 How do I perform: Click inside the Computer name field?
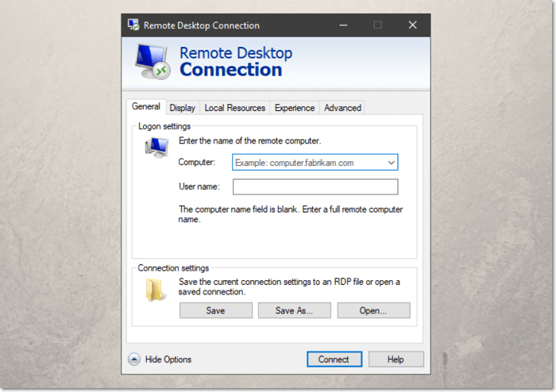tap(306, 163)
